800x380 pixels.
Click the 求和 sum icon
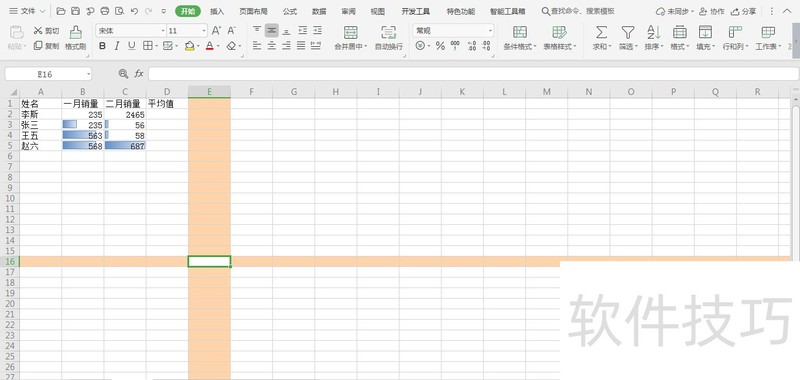click(602, 33)
